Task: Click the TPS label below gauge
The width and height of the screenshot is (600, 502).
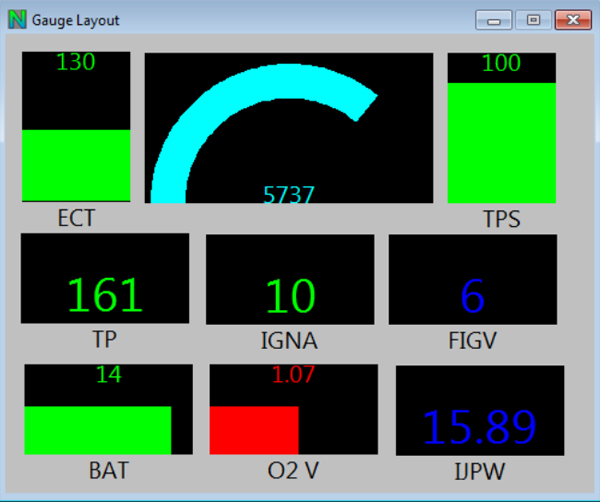Action: [501, 219]
